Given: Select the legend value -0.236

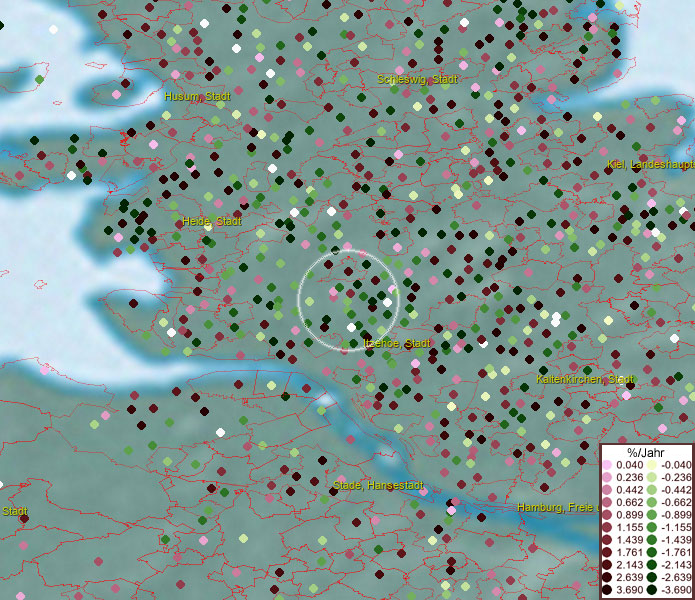Looking at the screenshot, I should [x=676, y=477].
